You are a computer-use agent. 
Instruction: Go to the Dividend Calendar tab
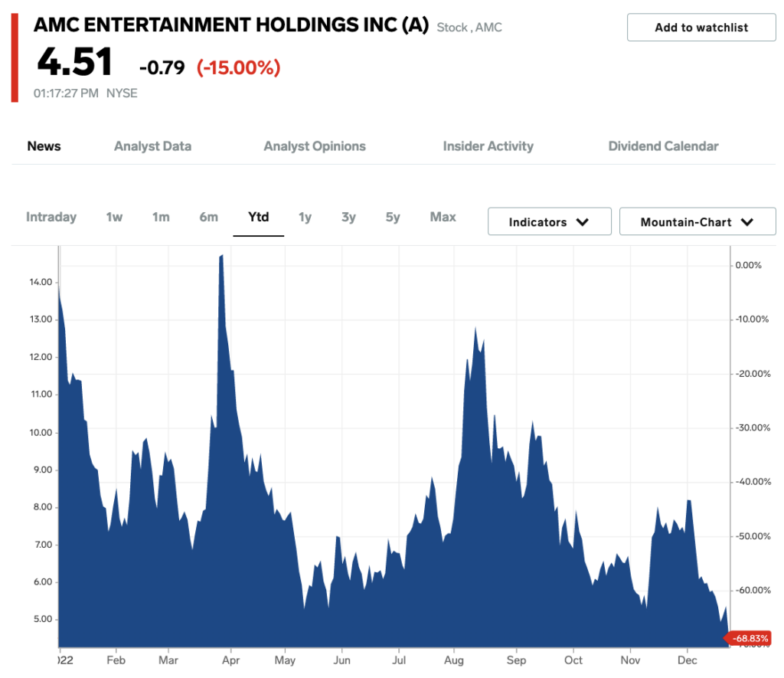[663, 146]
